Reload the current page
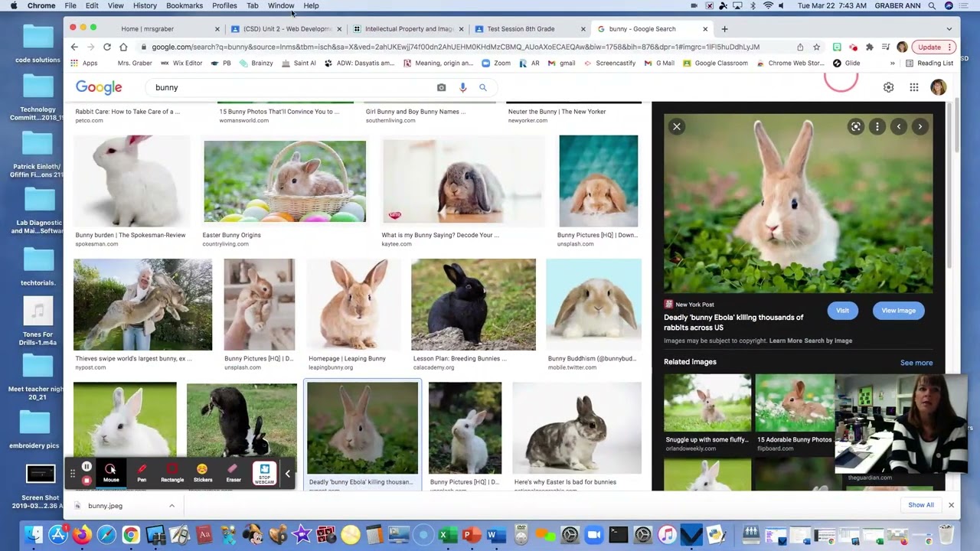This screenshot has width=980, height=551. coord(107,47)
